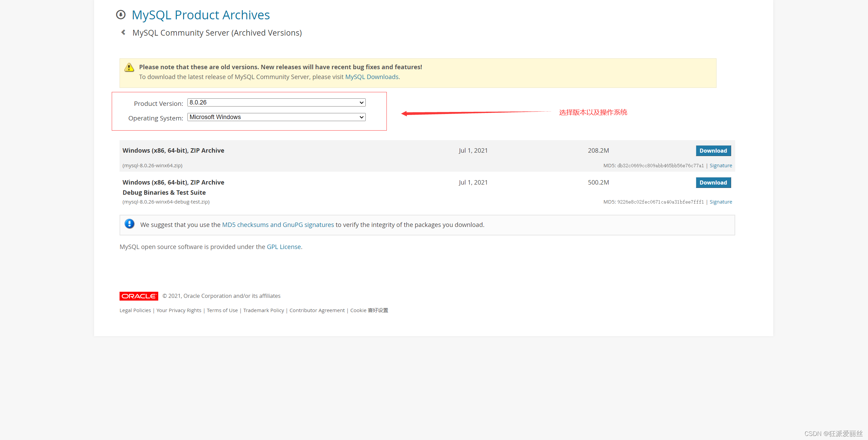Open the GPL License link

284,247
